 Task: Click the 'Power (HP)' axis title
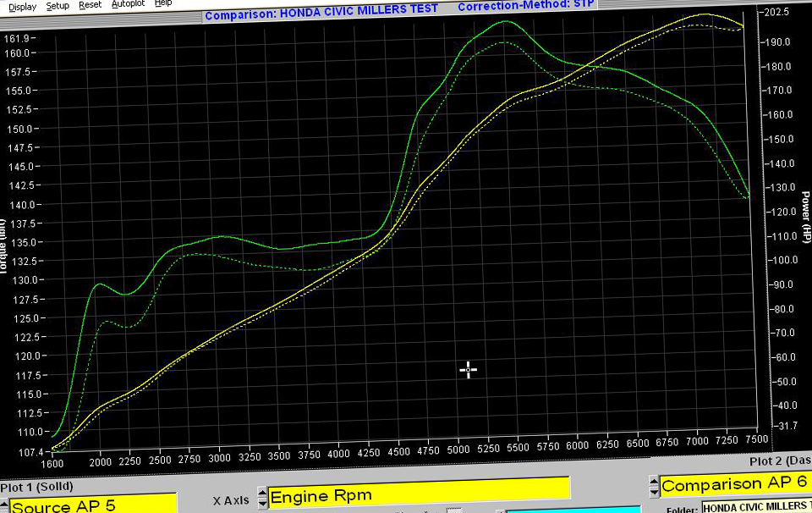point(806,217)
